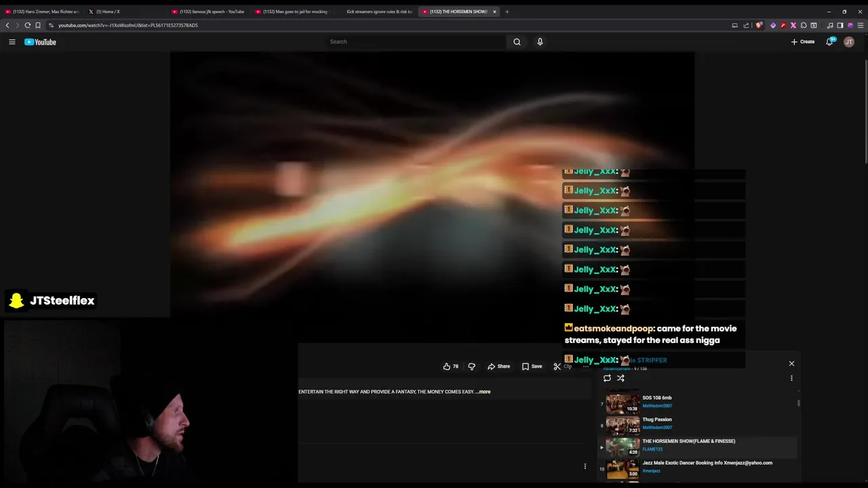This screenshot has width=868, height=488.
Task: Switch to the Home / X tab
Action: (x=125, y=12)
